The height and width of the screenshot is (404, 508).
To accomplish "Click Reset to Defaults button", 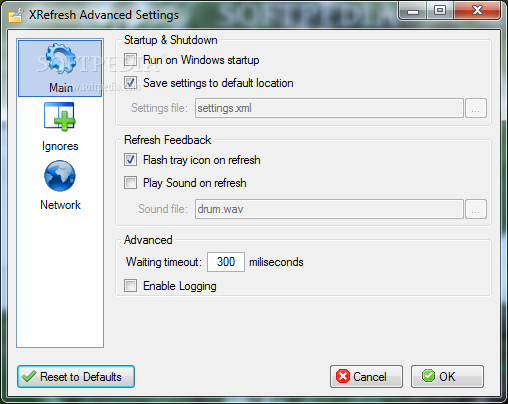I will [76, 377].
